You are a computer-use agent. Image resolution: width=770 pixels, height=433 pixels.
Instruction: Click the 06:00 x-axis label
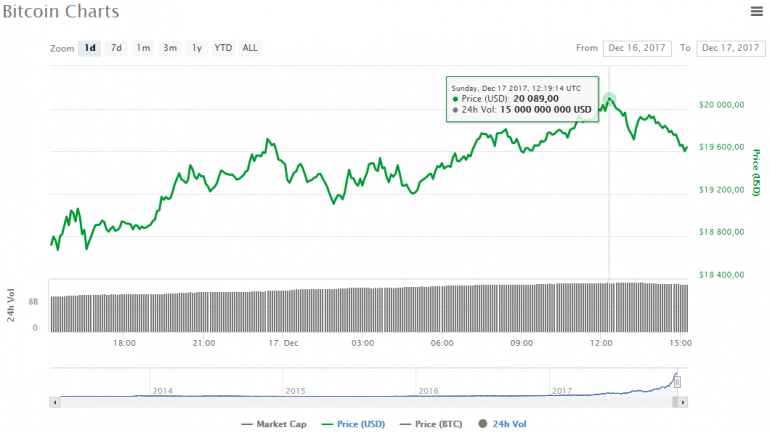442,343
